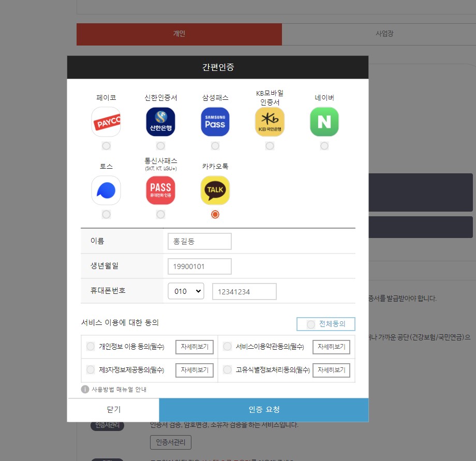Check the 개인정보 이용 동의(필수) checkbox
Image resolution: width=476 pixels, height=461 pixels.
(x=91, y=346)
